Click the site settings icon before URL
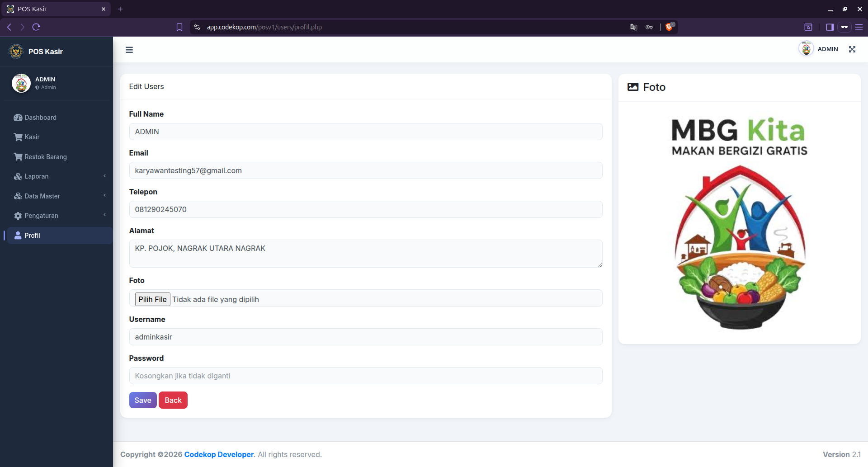The height and width of the screenshot is (467, 868). point(197,27)
